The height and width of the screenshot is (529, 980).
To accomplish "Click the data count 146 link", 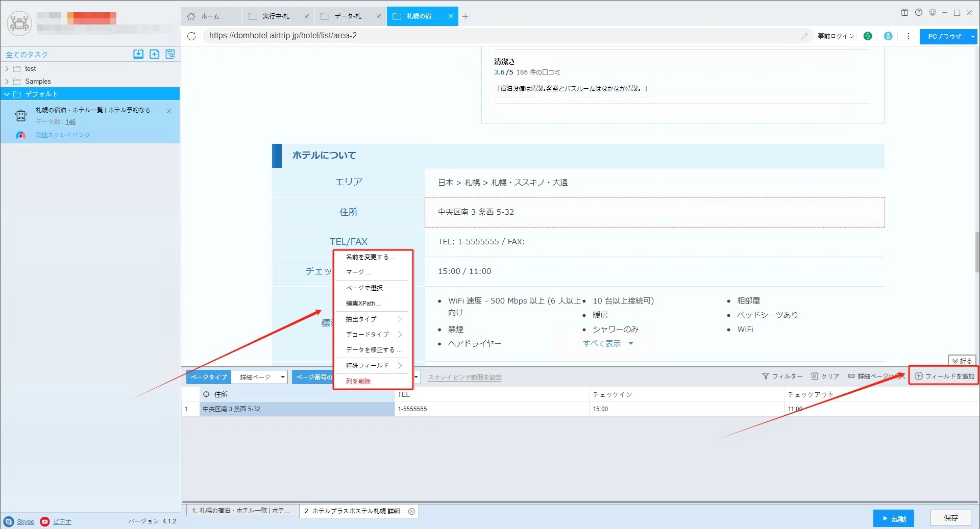I will [x=70, y=122].
